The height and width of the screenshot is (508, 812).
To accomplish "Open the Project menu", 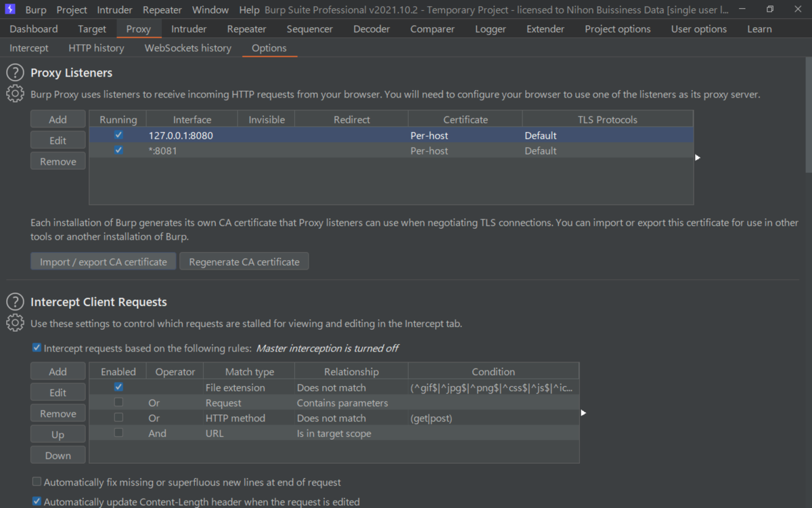I will pyautogui.click(x=72, y=10).
